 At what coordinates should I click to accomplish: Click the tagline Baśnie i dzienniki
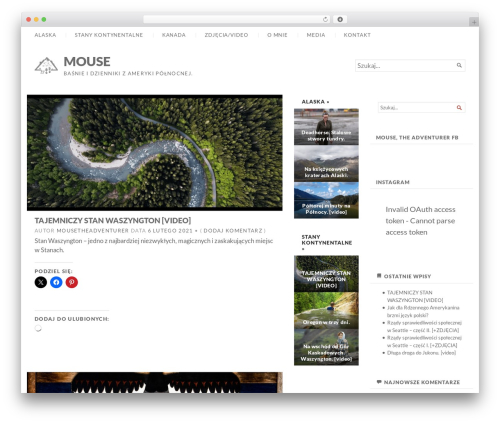tap(128, 73)
